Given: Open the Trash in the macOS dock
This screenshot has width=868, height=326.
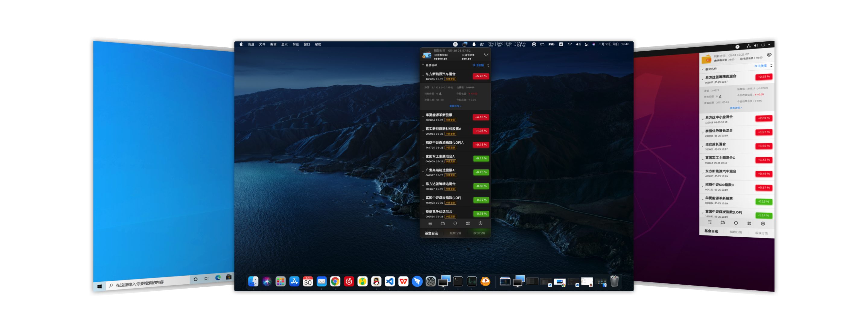Looking at the screenshot, I should tap(614, 281).
